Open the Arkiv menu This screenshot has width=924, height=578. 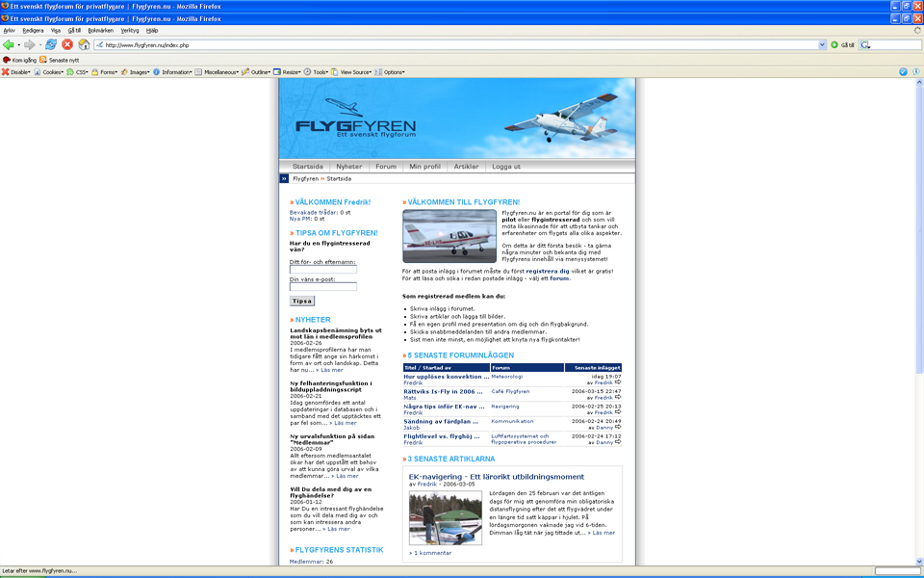coord(10,30)
